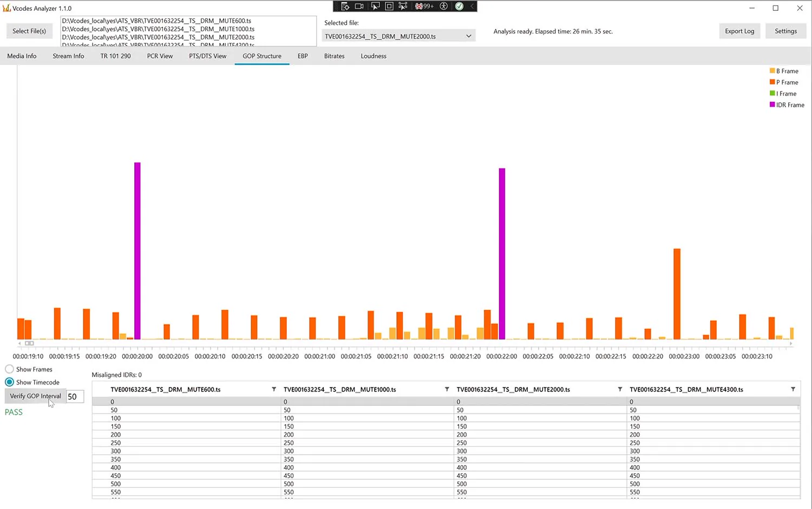Open filter for the MUTE600.ts column
This screenshot has height=509, width=812.
[274, 389]
